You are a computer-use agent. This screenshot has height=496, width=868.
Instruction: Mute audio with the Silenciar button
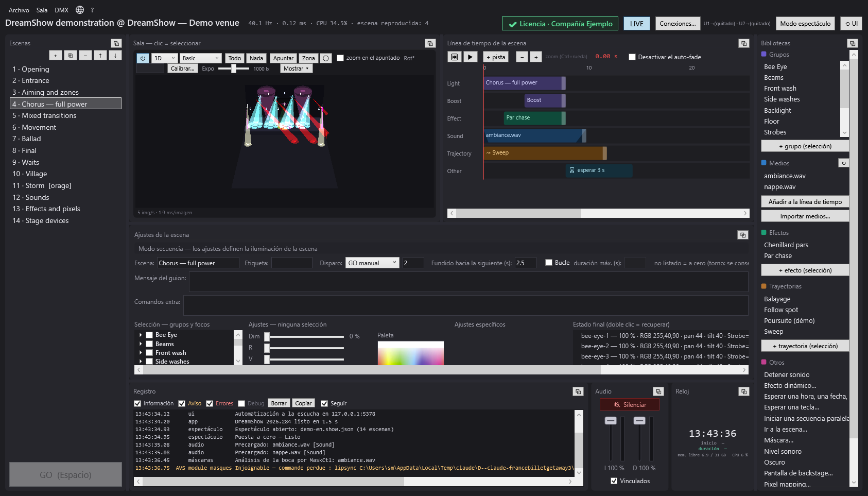click(x=630, y=405)
